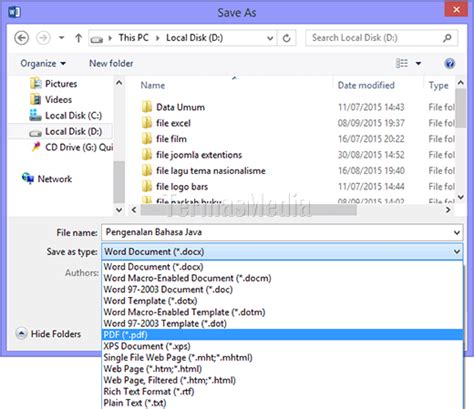This screenshot has height=409, width=474.
Task: Choose Plain Text (*.txt)
Action: 282,403
